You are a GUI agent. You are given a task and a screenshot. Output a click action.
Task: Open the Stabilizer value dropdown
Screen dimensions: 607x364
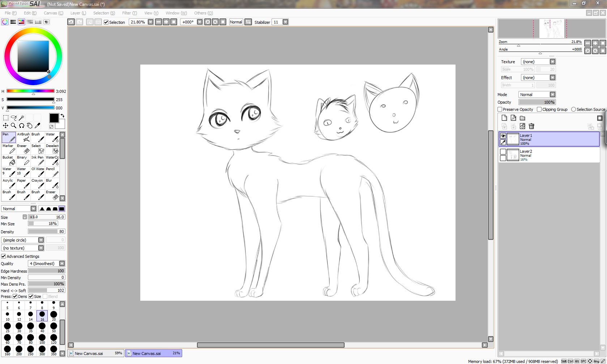coord(286,22)
